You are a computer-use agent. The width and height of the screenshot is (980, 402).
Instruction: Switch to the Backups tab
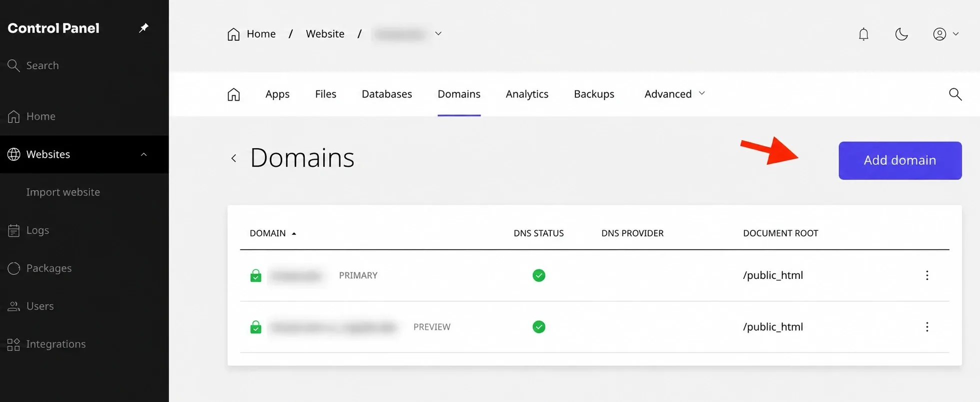pyautogui.click(x=594, y=94)
